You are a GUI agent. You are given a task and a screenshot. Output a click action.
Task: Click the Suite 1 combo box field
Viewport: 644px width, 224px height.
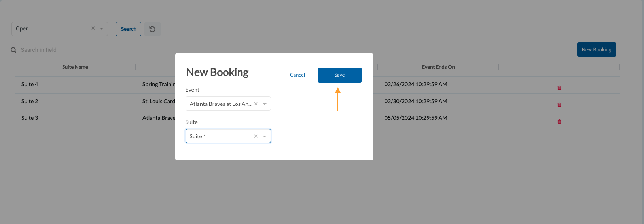pyautogui.click(x=228, y=136)
